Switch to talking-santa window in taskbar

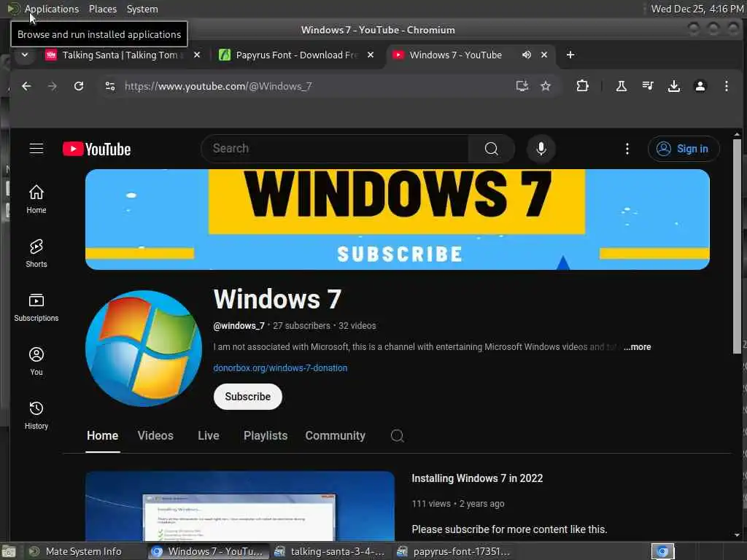click(x=330, y=551)
